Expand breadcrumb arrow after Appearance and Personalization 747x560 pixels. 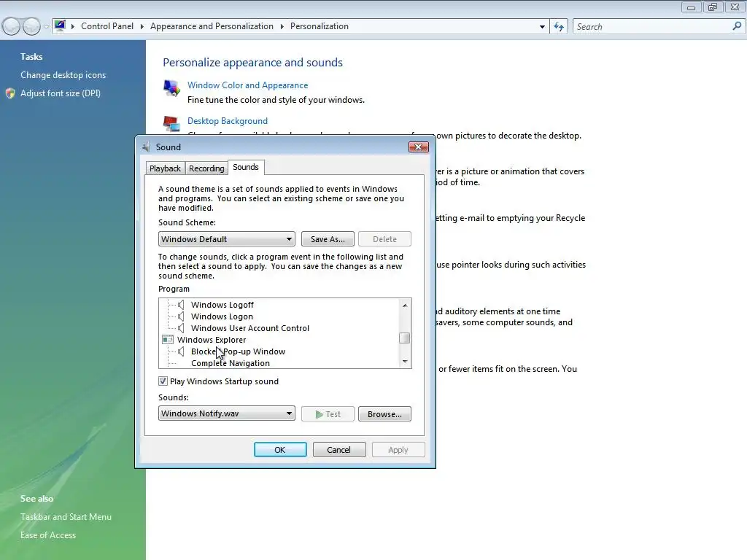pyautogui.click(x=282, y=26)
